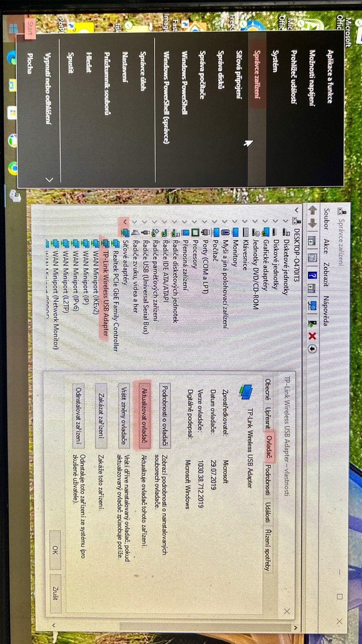Expand the Procesory node
The width and height of the screenshot is (362, 644).
tap(194, 221)
